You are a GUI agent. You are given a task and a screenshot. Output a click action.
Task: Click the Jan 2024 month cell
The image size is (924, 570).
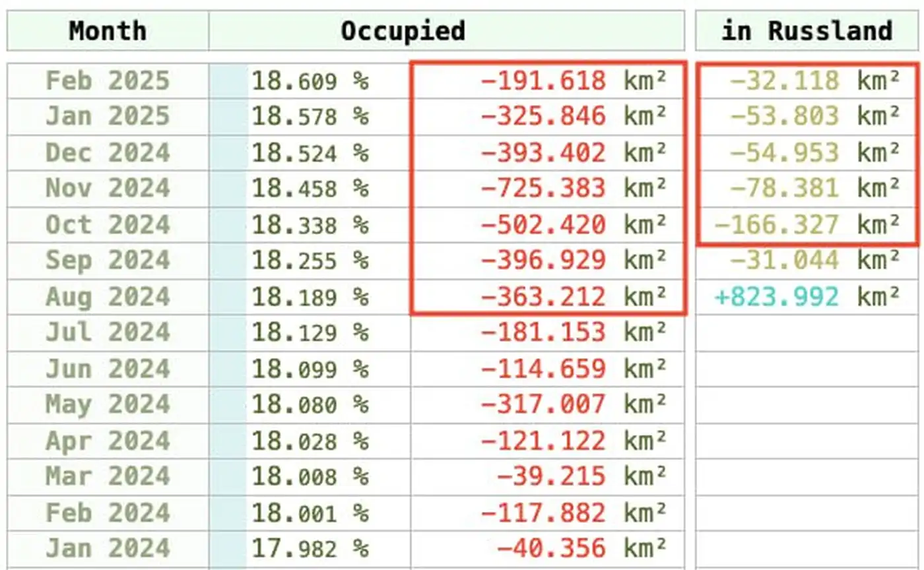coord(108,548)
